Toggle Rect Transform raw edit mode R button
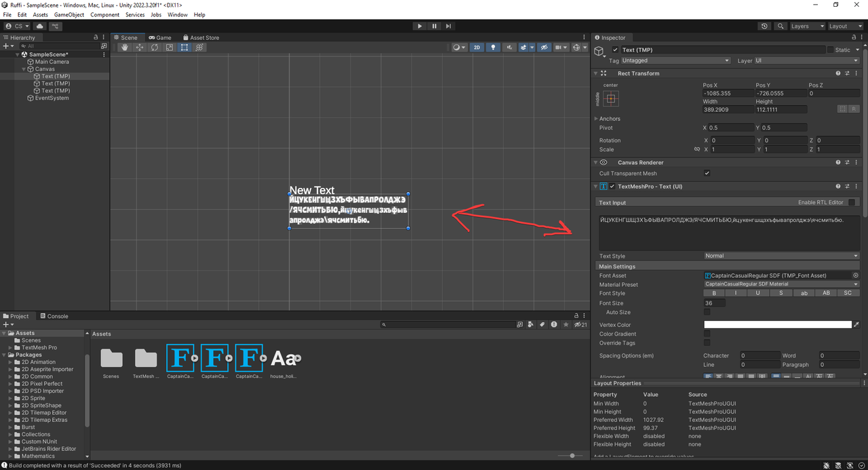This screenshot has width=868, height=470. tap(854, 109)
